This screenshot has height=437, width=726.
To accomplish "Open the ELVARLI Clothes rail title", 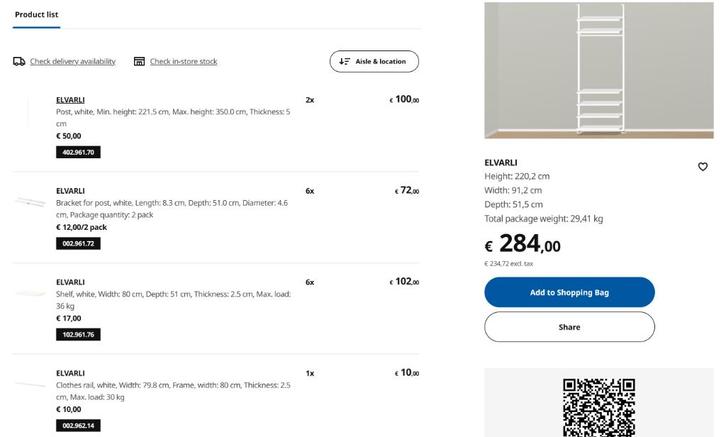I will click(70, 373).
